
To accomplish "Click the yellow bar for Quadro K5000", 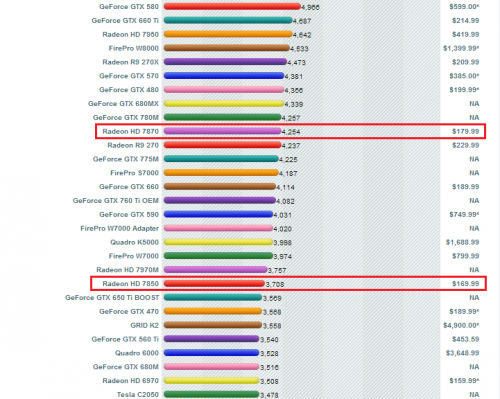I will tap(218, 242).
